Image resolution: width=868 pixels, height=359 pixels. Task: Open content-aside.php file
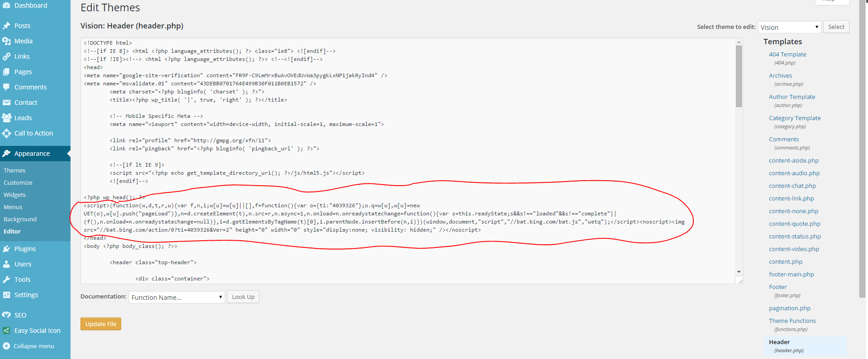794,160
